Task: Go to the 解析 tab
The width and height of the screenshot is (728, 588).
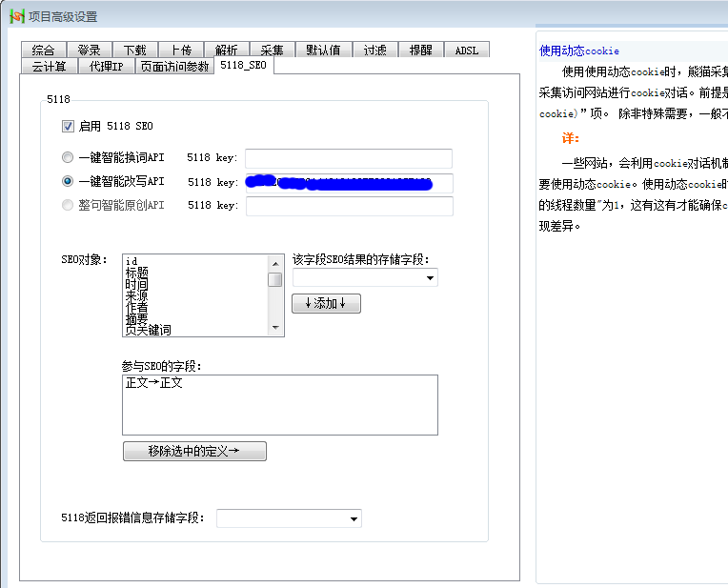Action: coord(227,50)
